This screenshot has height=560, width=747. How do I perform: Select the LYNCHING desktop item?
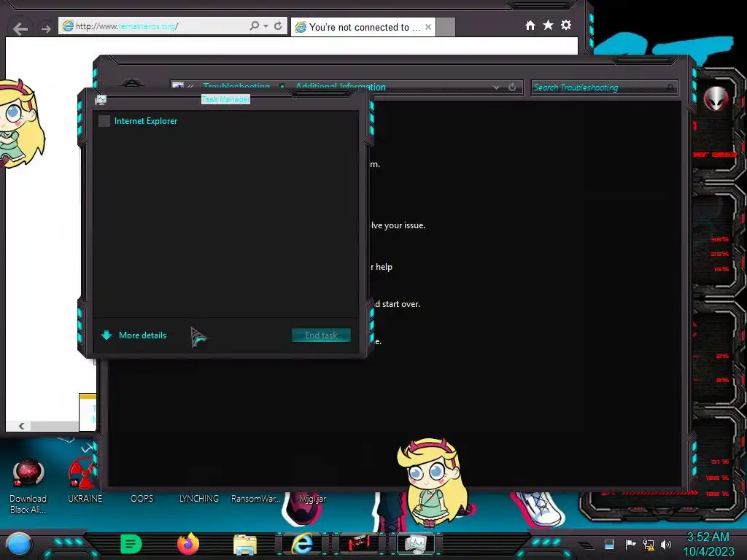(198, 499)
